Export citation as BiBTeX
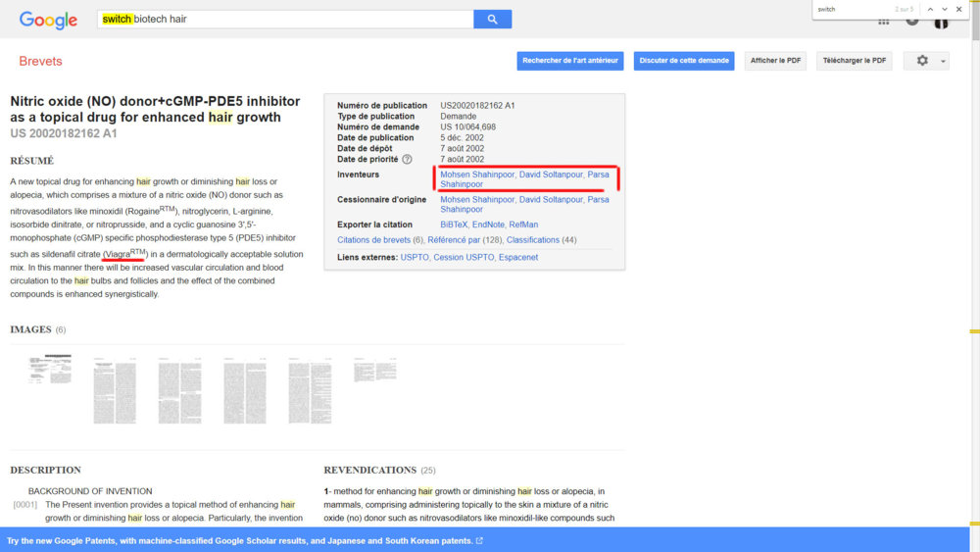Image resolution: width=980 pixels, height=552 pixels. coord(454,225)
